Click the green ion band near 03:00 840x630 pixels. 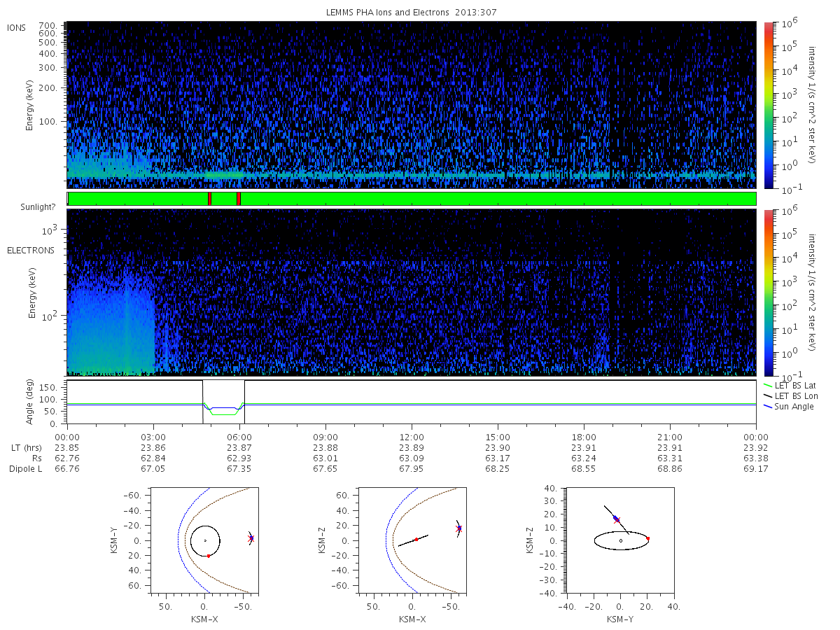(x=153, y=173)
